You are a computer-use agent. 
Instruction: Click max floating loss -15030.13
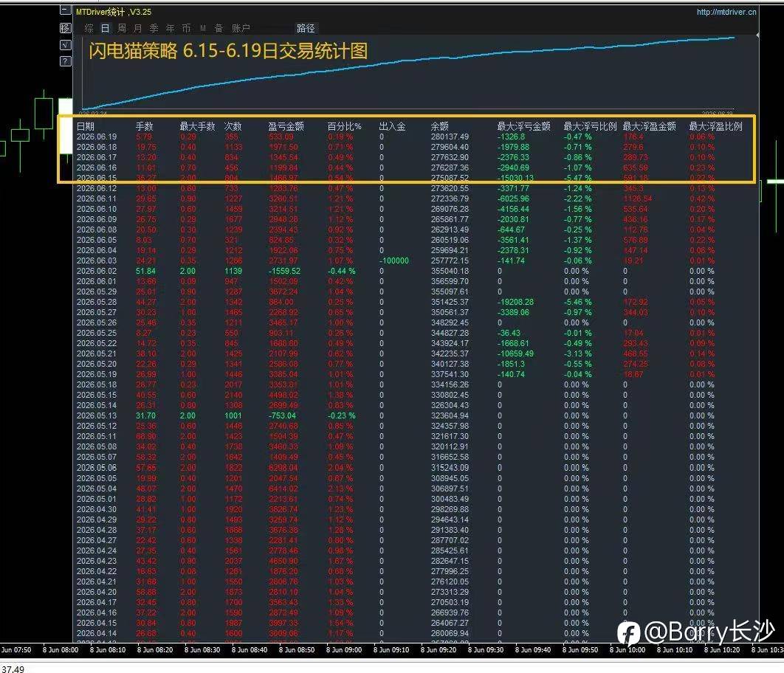(515, 178)
